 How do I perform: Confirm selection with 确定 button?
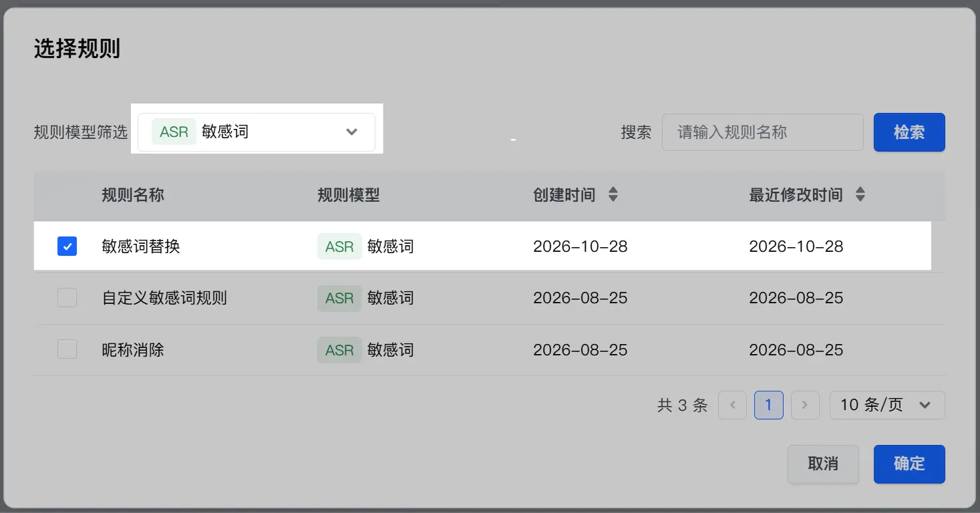(909, 464)
